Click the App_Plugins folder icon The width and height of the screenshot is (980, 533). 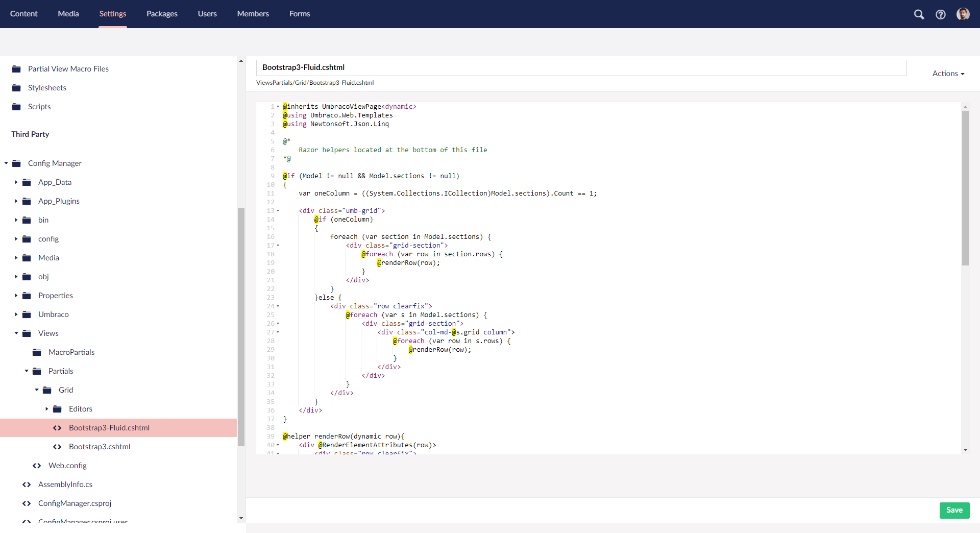[x=27, y=201]
